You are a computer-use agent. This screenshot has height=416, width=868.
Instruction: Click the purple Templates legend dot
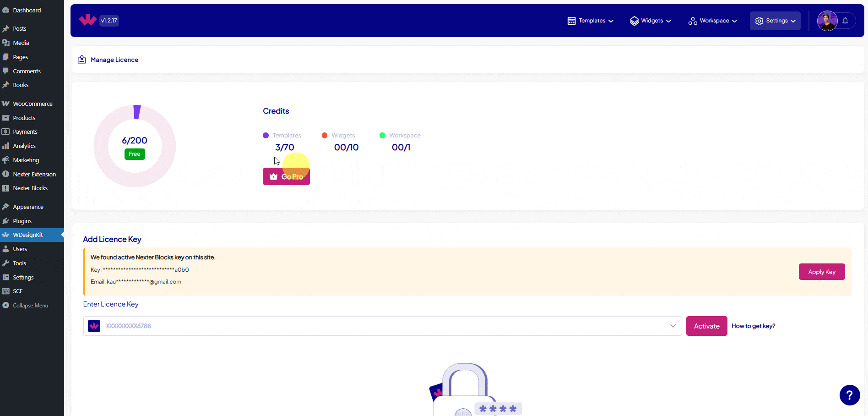pyautogui.click(x=266, y=135)
